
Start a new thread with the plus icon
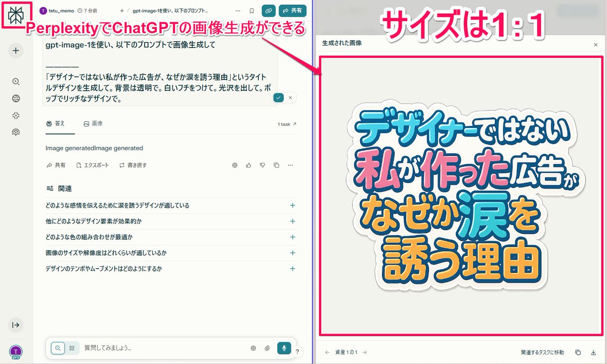(x=16, y=51)
